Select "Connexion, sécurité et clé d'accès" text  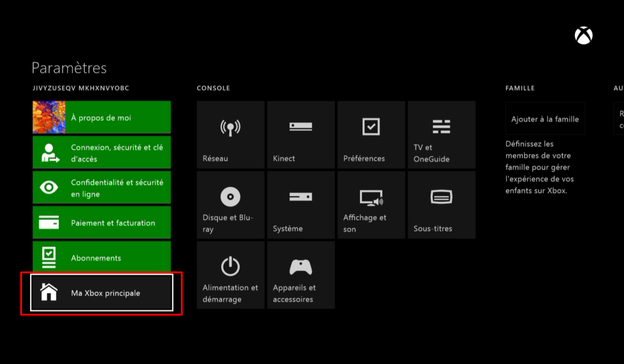click(x=117, y=153)
